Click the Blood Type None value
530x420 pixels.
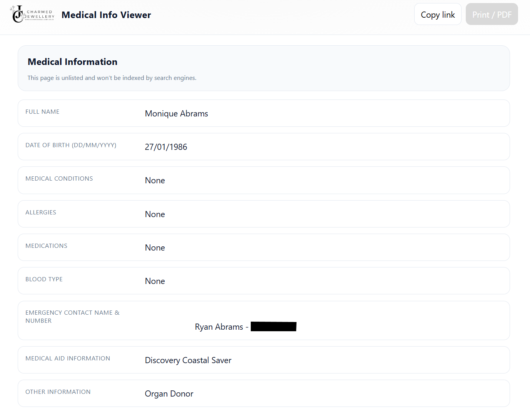155,281
